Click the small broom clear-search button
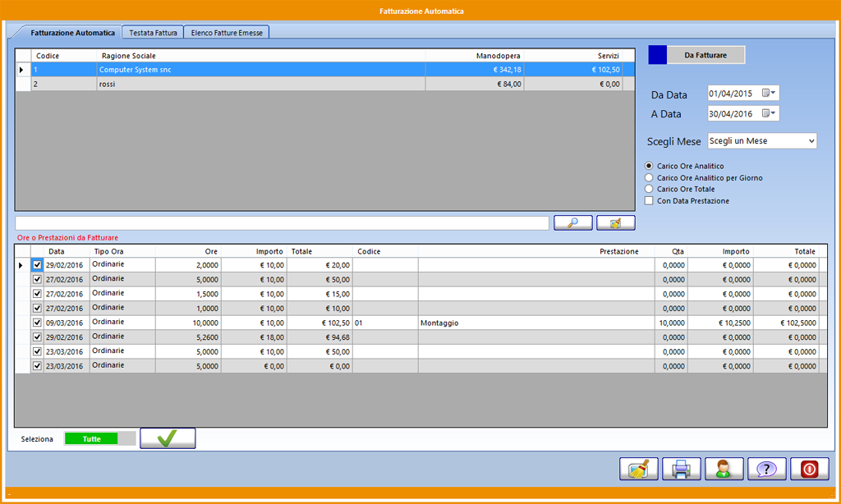 (x=616, y=222)
